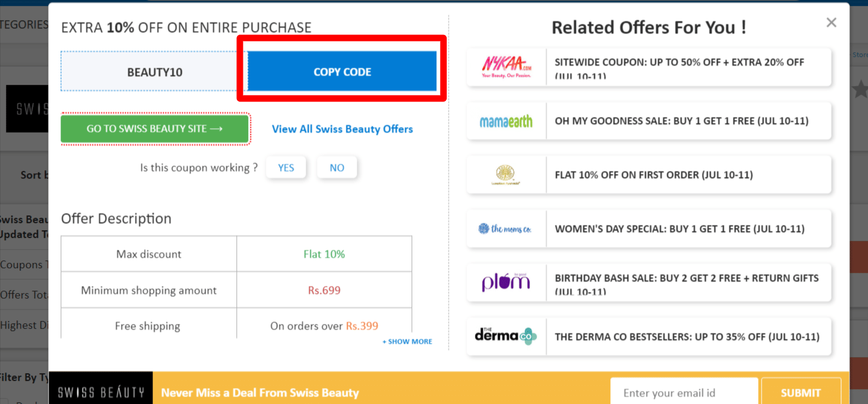The width and height of the screenshot is (868, 404).
Task: Click the BEAUTY10 coupon code box
Action: [154, 72]
